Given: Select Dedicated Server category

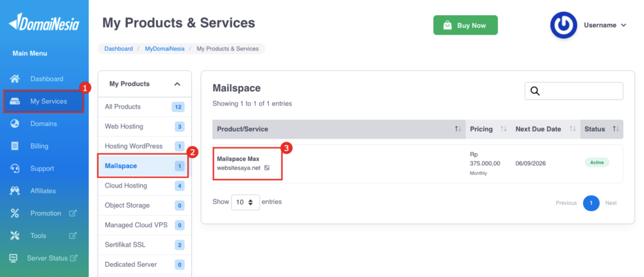Looking at the screenshot, I should tap(145, 264).
